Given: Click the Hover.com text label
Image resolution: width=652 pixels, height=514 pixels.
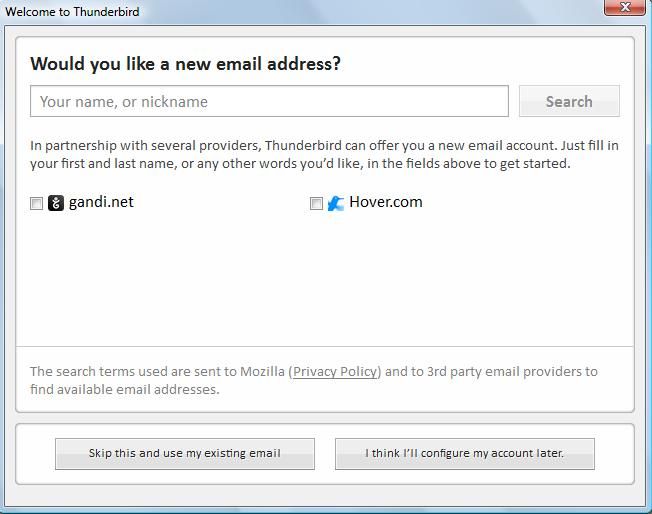Looking at the screenshot, I should (386, 202).
